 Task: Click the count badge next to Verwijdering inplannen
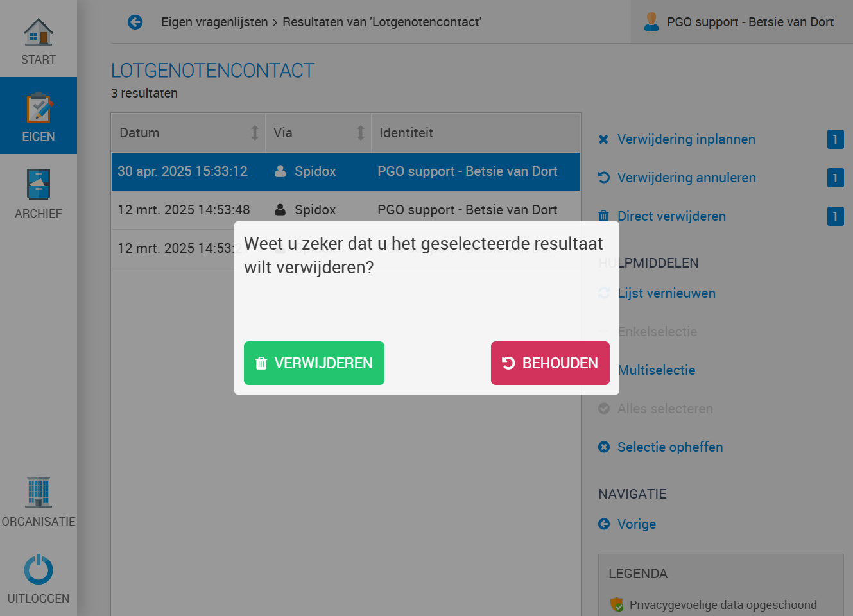[x=836, y=139]
